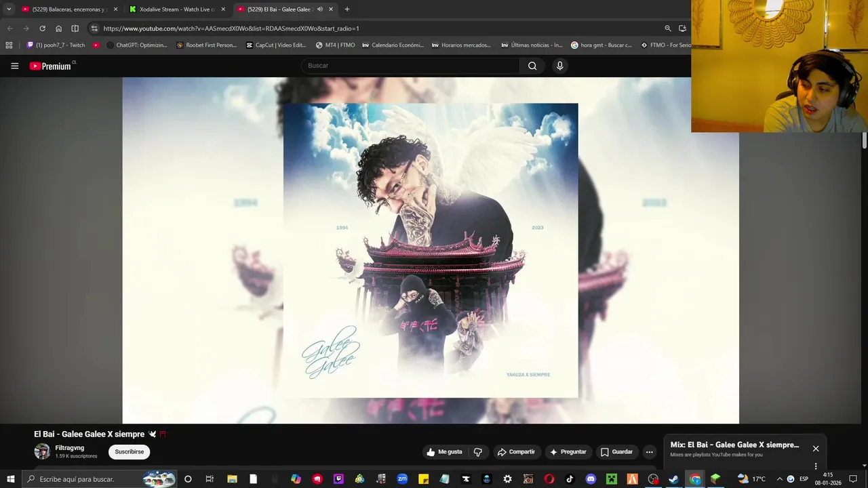Viewport: 868px width, 488px height.
Task: Open the settings gear taskbar icon
Action: (507, 479)
